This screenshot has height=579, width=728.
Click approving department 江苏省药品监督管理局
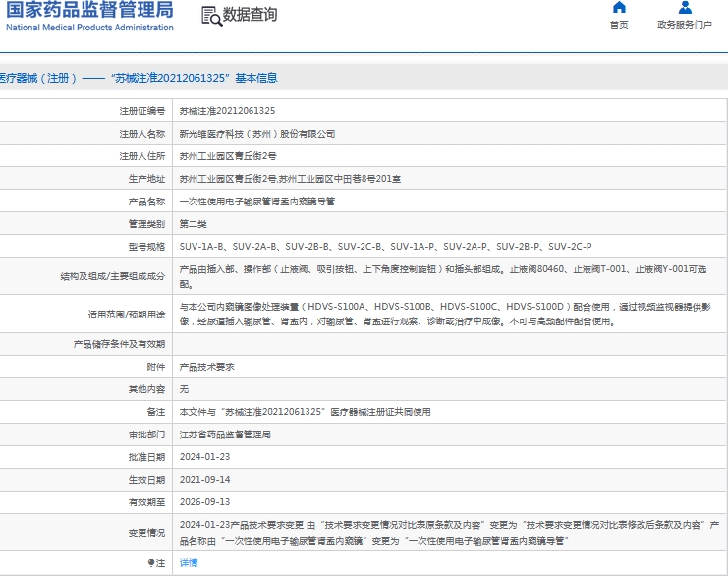point(225,434)
